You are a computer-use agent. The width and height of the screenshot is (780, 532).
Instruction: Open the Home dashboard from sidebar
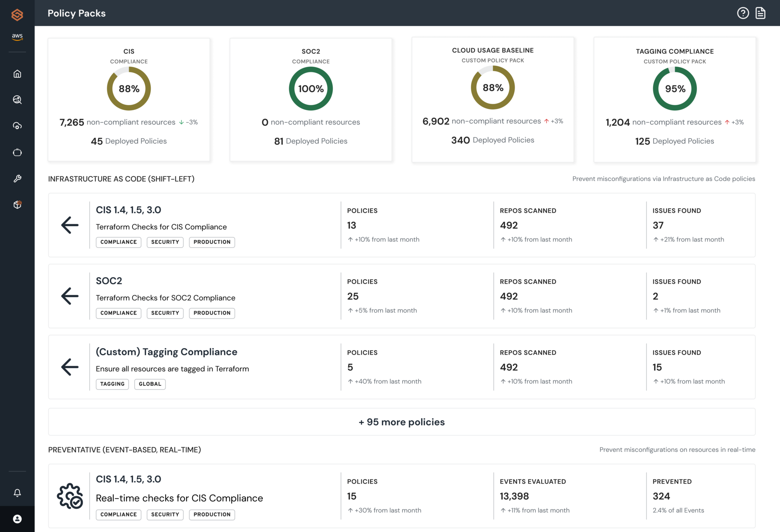(17, 74)
